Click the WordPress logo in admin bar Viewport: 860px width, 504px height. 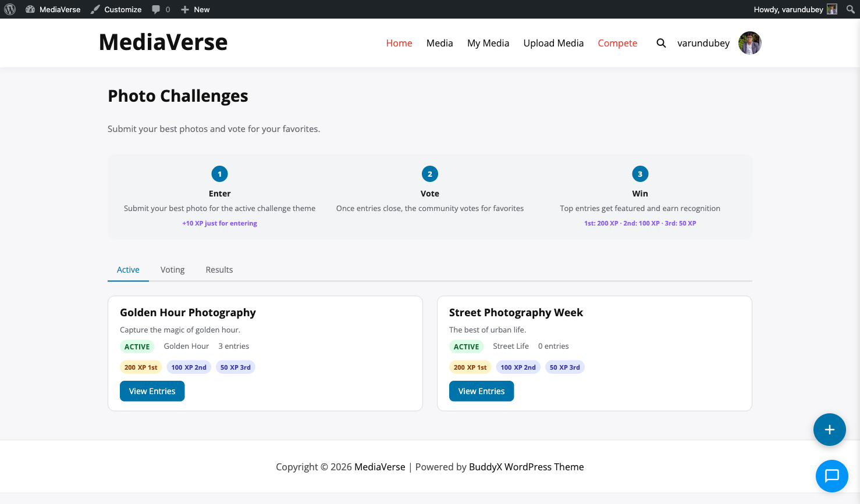[9, 9]
